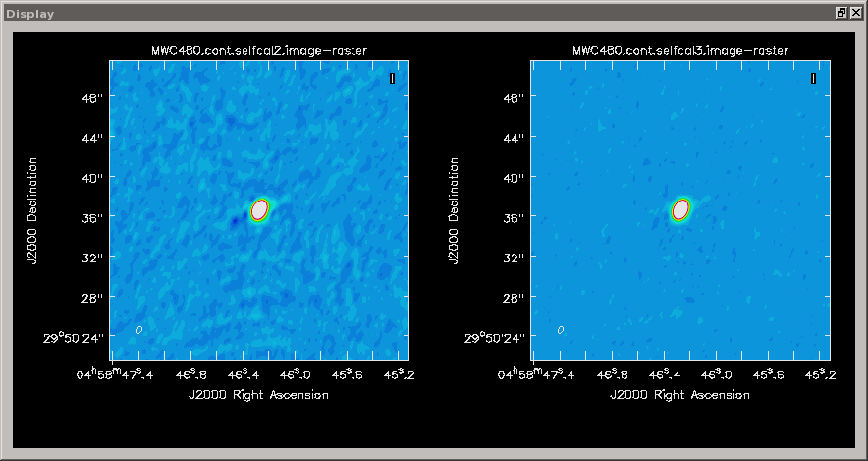Click the MWC480.cont.selfcal3.image-raster title
The width and height of the screenshot is (868, 461).
click(680, 50)
